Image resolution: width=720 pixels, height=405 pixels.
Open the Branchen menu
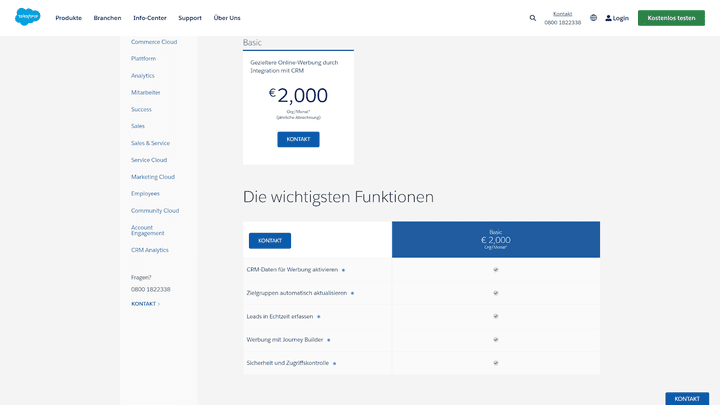(107, 18)
